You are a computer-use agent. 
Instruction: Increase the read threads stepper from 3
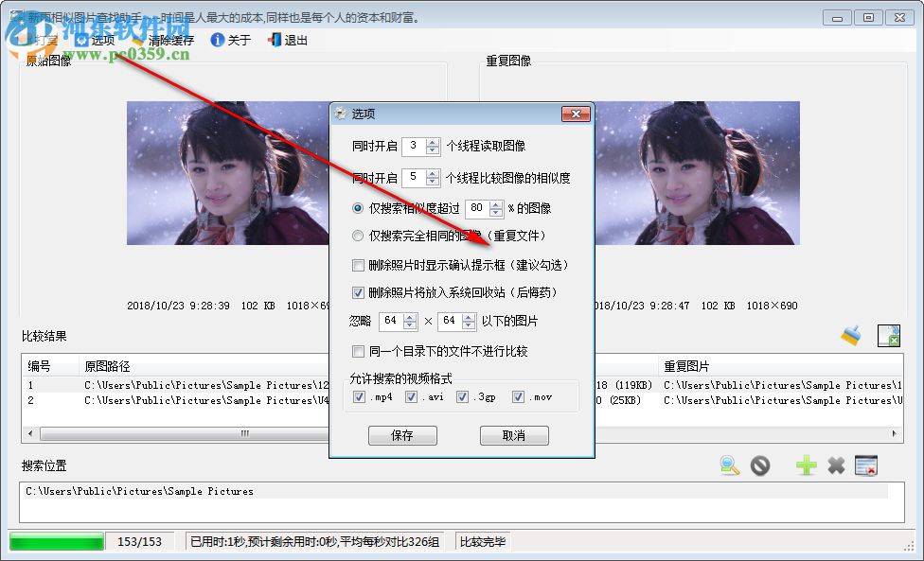(432, 143)
